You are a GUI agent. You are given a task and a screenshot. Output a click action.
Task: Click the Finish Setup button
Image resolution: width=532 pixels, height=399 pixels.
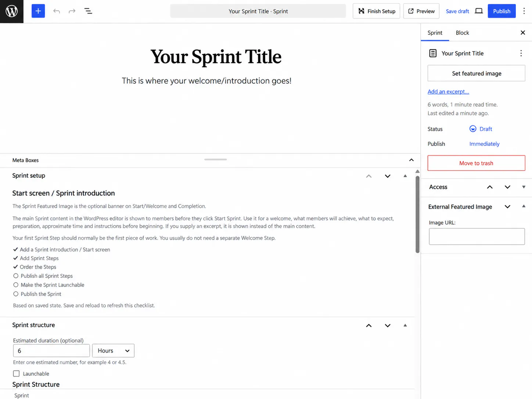[376, 11]
